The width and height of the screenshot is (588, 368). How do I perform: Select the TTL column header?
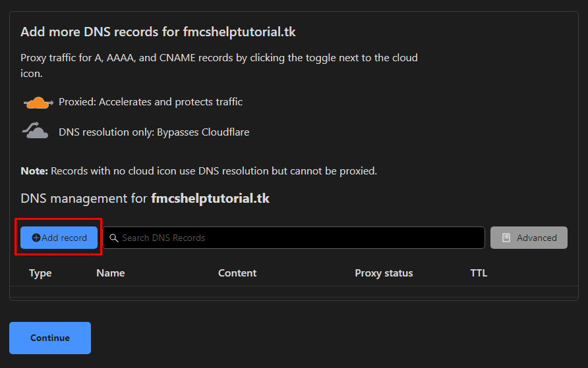pyautogui.click(x=479, y=273)
